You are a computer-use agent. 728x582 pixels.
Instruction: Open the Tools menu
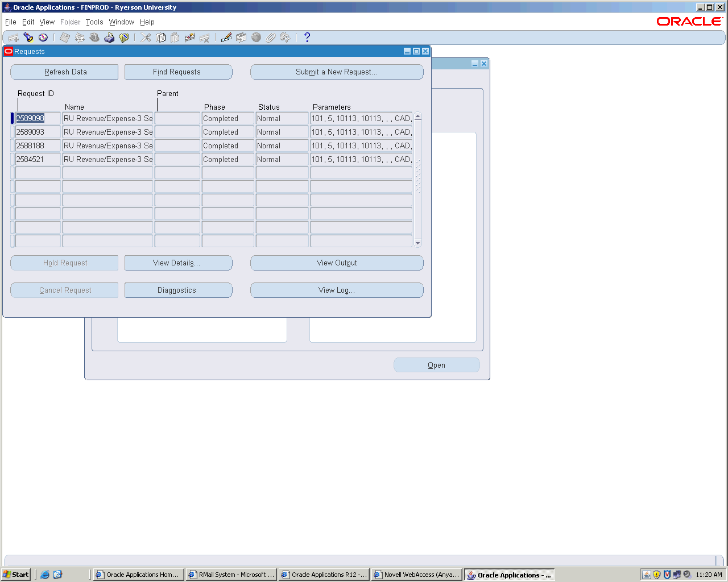click(x=94, y=22)
